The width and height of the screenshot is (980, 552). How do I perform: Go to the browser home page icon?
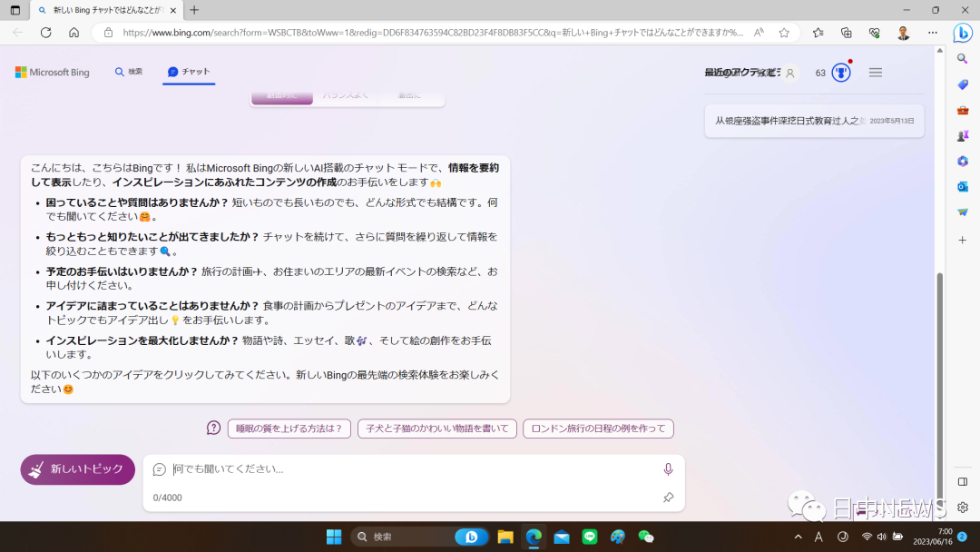point(73,33)
